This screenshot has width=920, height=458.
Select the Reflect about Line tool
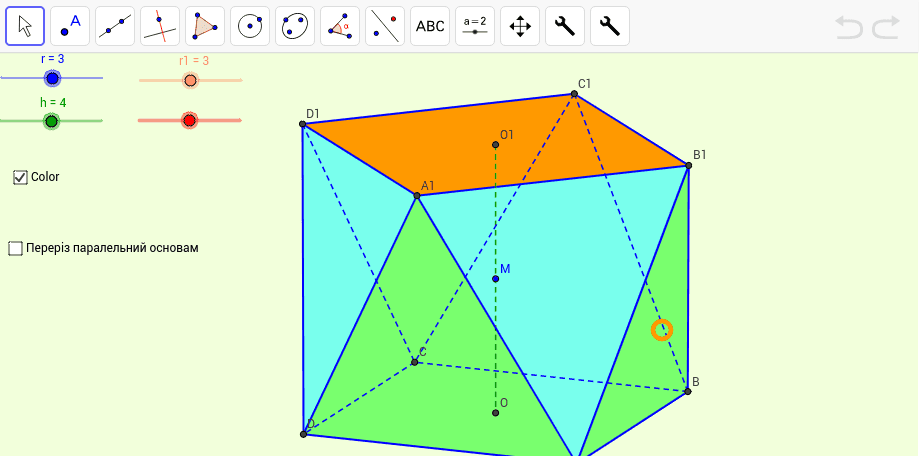pos(385,26)
